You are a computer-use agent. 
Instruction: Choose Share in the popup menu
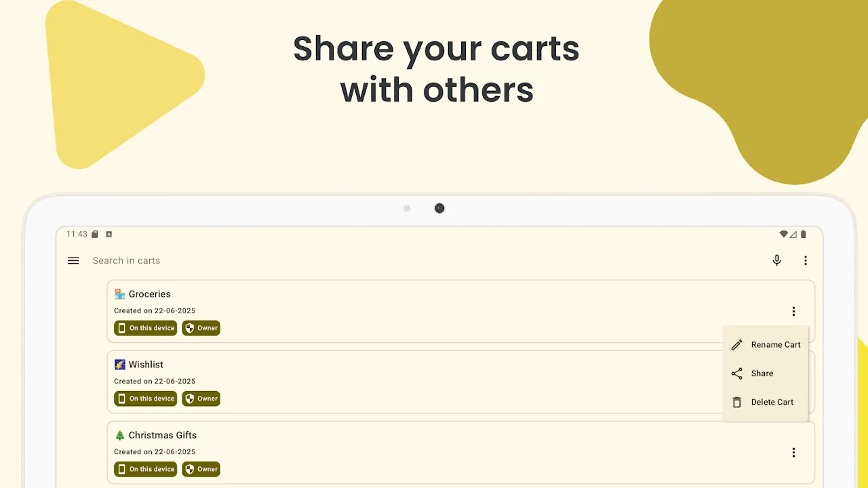[766, 373]
